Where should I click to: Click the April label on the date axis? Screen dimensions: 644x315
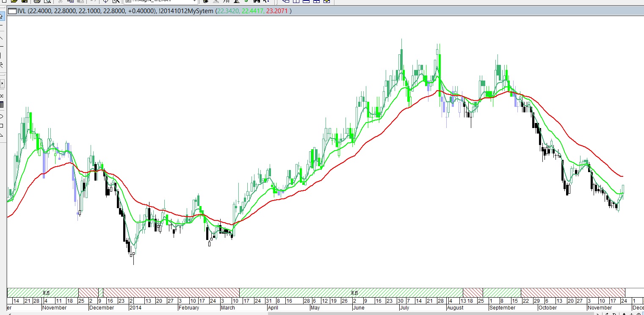(x=273, y=308)
